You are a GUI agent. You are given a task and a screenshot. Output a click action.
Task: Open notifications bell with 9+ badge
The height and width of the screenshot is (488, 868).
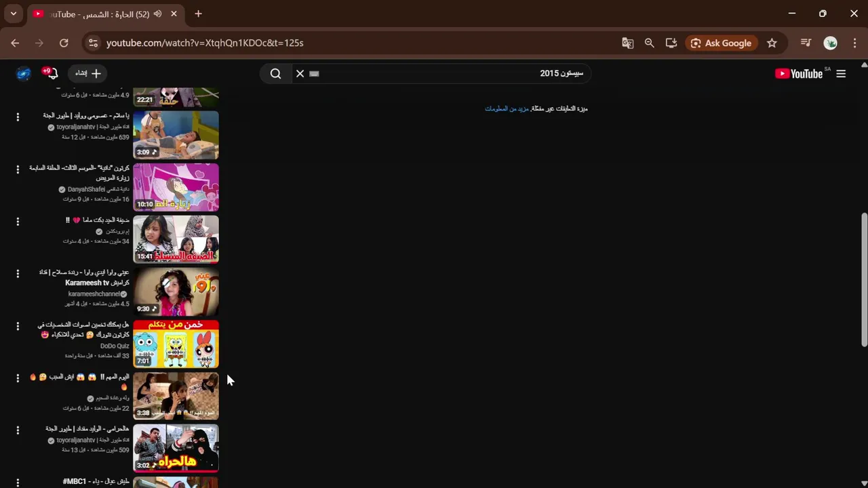click(x=51, y=73)
